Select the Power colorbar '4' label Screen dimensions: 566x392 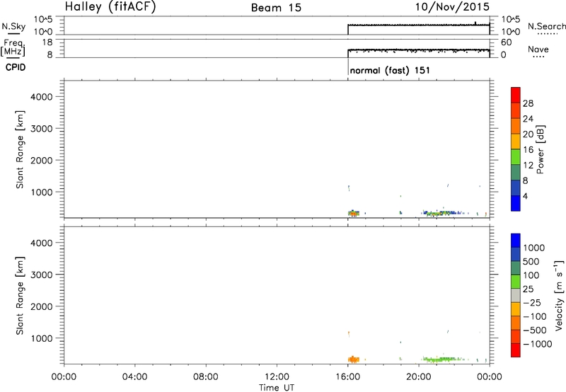[x=525, y=196]
